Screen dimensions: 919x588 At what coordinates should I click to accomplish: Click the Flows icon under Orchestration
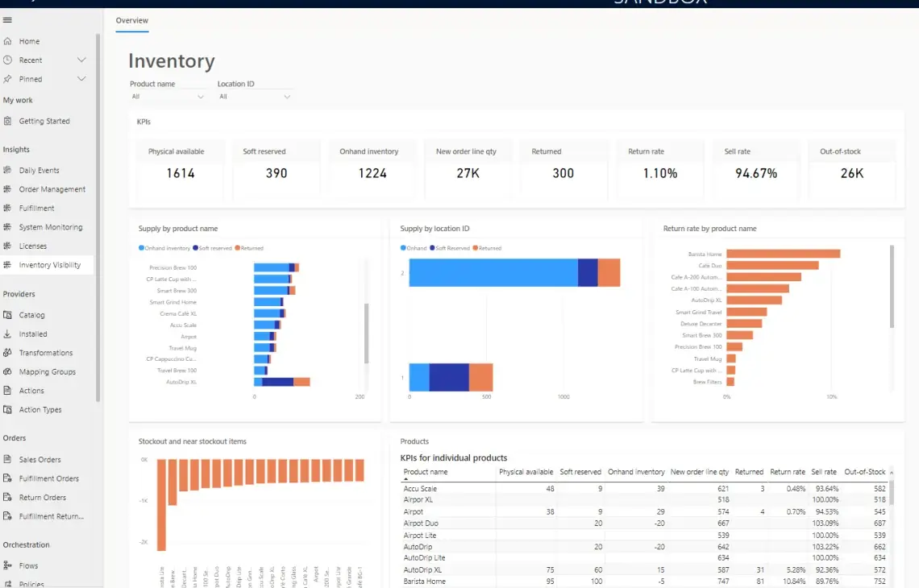[7, 565]
